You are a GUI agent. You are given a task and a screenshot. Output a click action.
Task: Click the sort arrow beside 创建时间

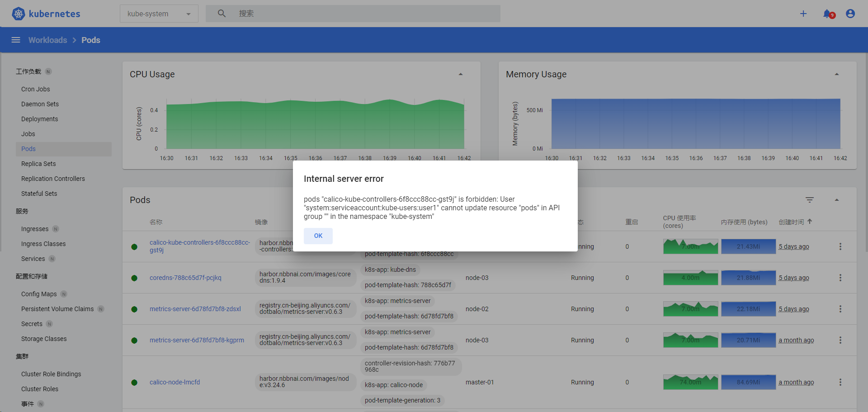tap(810, 222)
